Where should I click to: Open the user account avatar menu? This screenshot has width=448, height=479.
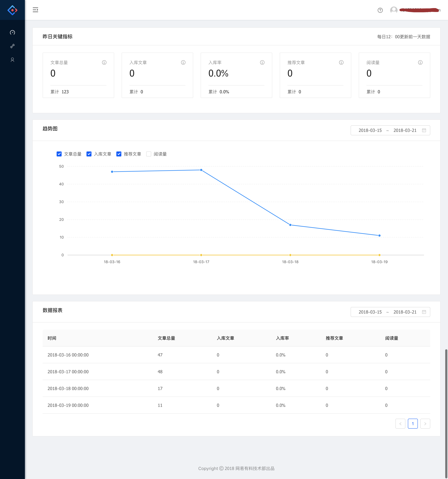pyautogui.click(x=394, y=10)
